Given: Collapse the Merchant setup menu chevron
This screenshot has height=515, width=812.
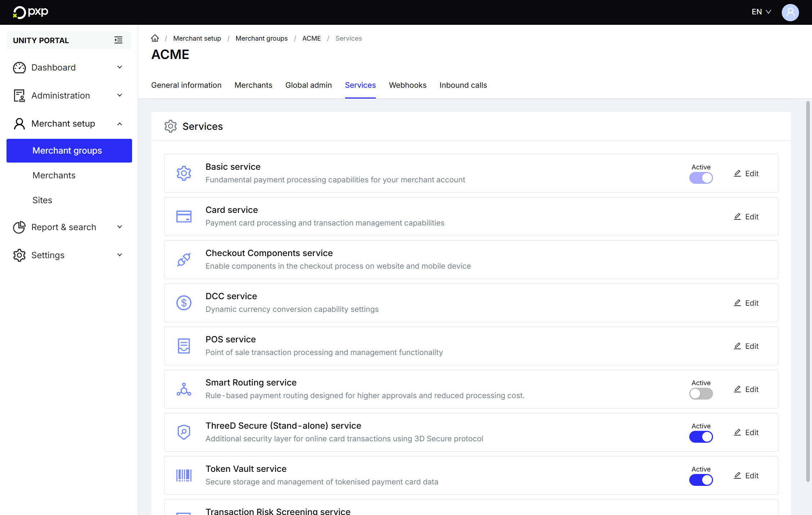Looking at the screenshot, I should [x=120, y=124].
